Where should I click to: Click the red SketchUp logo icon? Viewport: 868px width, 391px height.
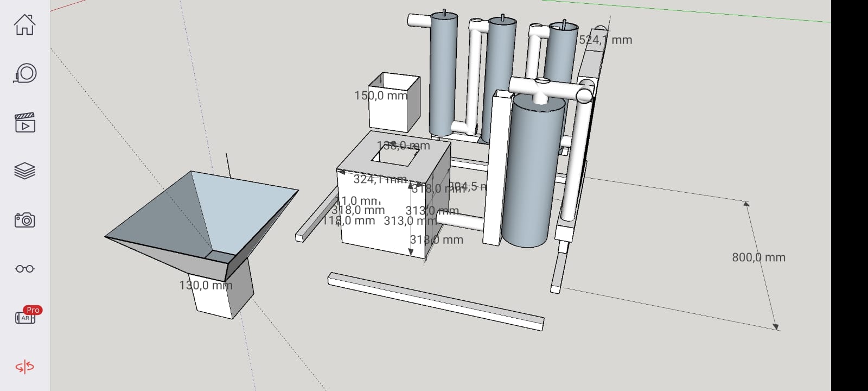pos(24,367)
